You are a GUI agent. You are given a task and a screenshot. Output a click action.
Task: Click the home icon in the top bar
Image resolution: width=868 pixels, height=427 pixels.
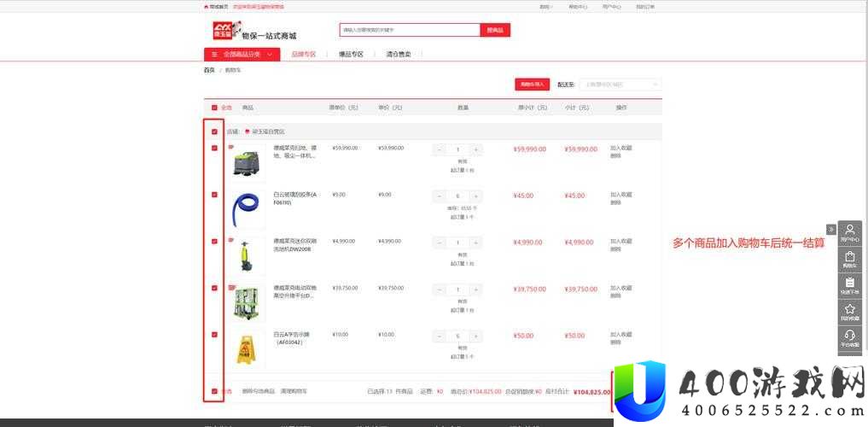[207, 7]
